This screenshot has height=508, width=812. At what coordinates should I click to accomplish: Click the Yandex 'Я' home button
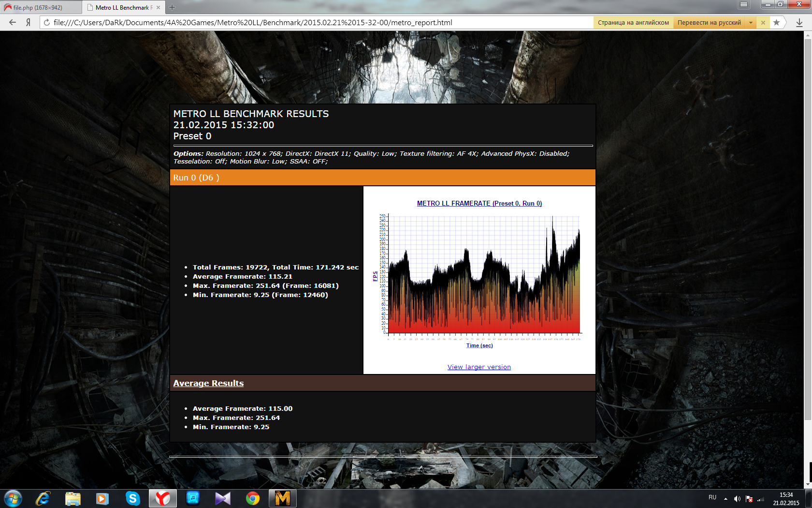pyautogui.click(x=29, y=22)
